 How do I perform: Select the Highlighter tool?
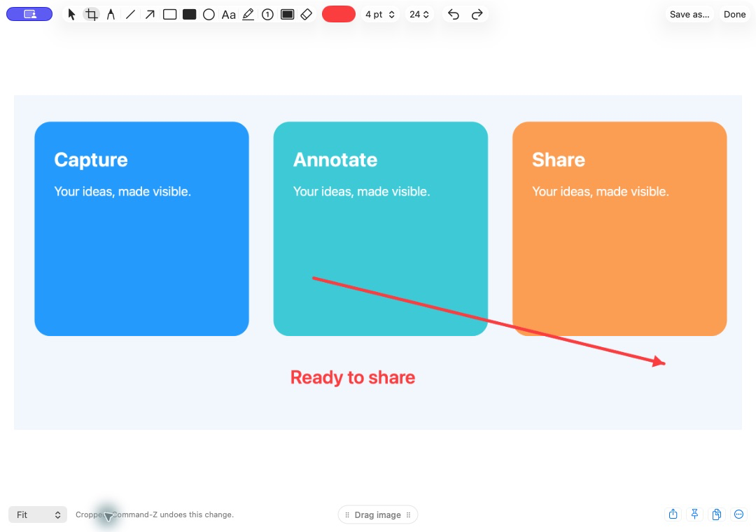(248, 15)
